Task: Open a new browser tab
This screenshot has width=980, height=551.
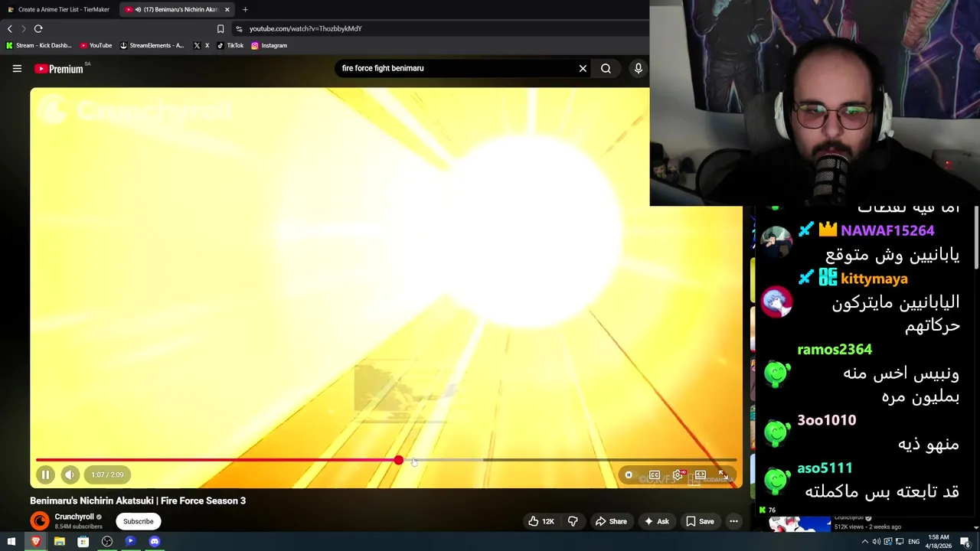Action: tap(245, 9)
